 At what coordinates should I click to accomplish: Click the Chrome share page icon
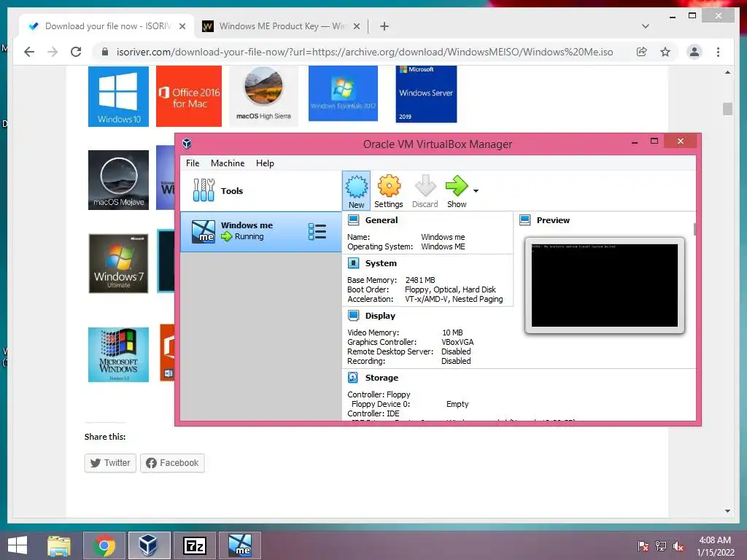pyautogui.click(x=642, y=52)
